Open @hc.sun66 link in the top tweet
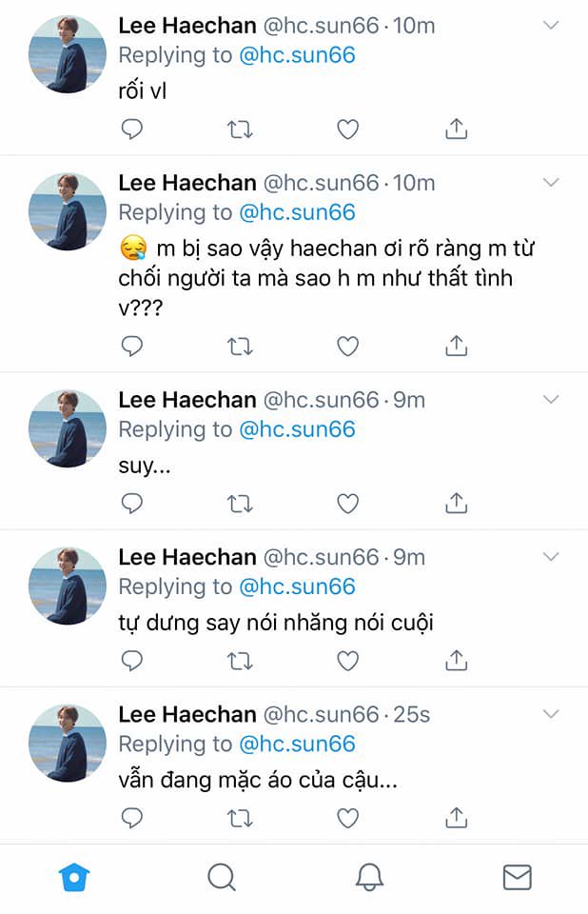 pyautogui.click(x=297, y=55)
